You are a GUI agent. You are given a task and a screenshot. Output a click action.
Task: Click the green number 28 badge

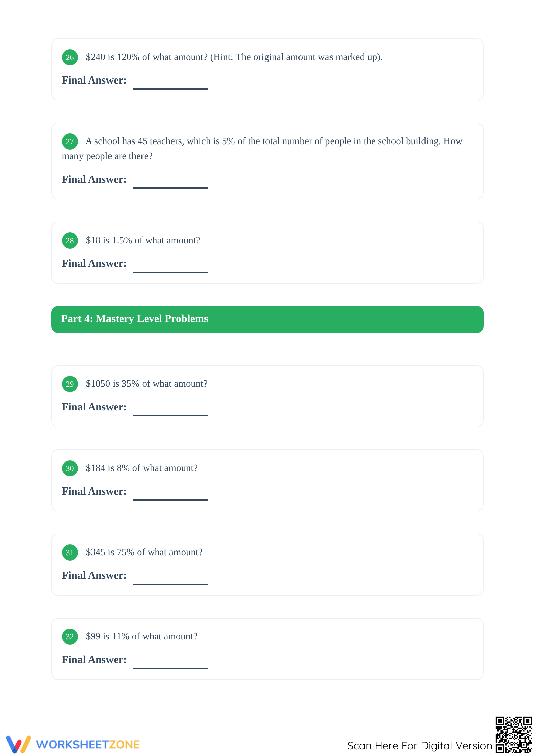click(70, 241)
